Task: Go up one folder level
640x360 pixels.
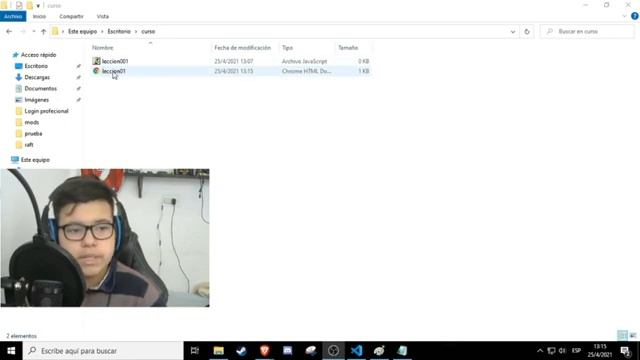Action: point(43,31)
